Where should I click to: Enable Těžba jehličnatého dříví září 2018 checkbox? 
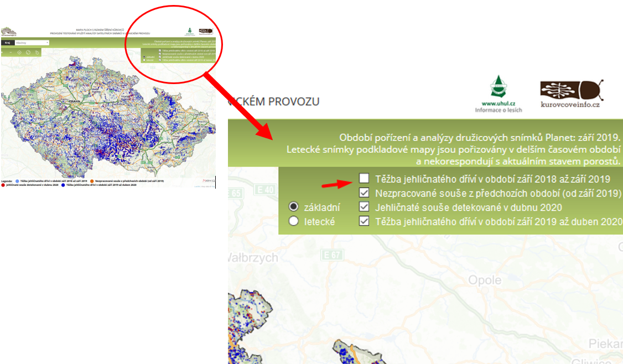[x=364, y=178]
